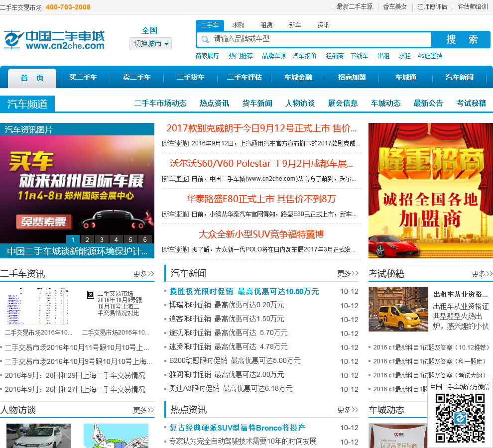Viewport: 493px width, 448px height.
Task: Open 二手货车 in main navigation
Action: tap(191, 77)
